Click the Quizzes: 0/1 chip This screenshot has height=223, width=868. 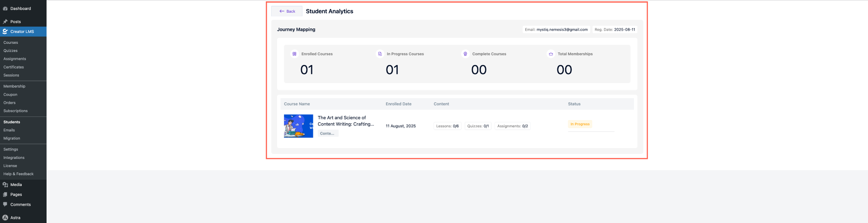(478, 126)
